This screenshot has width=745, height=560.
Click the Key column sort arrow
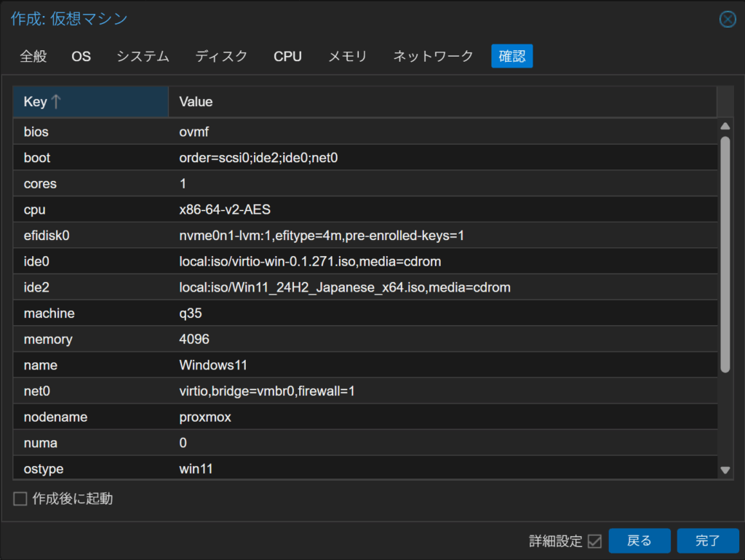point(56,103)
